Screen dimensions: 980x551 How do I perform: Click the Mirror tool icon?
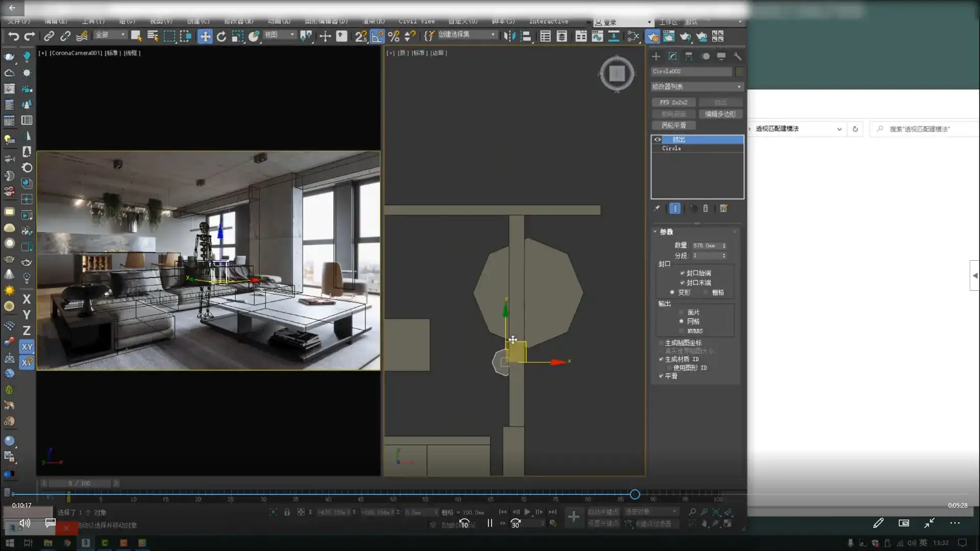pos(509,36)
